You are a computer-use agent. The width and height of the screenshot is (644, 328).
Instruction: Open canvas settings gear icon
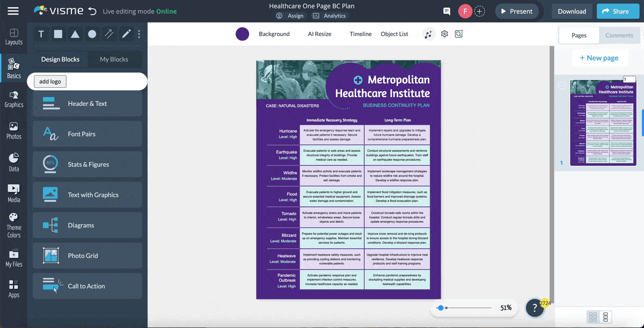coord(444,34)
